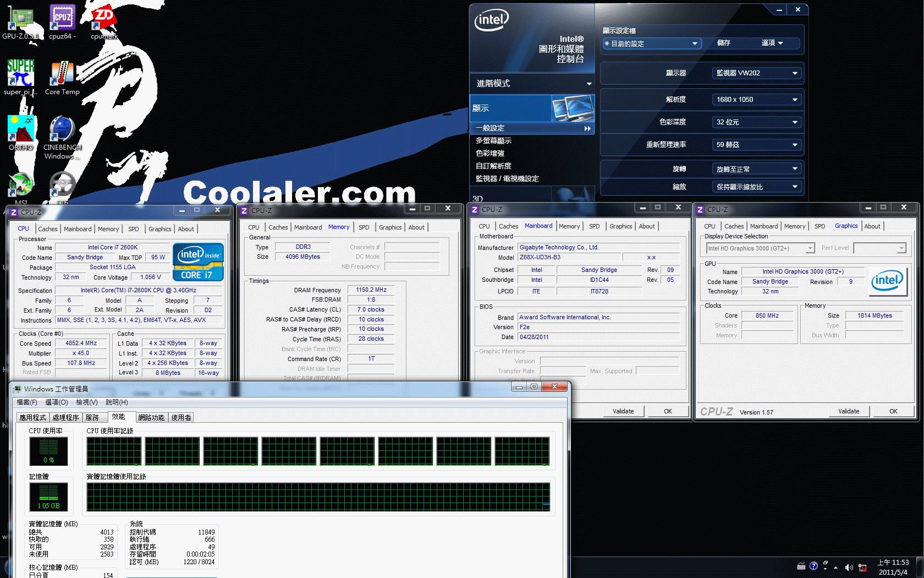Select the cpumark desktop icon
Screen dimensions: 924x578
click(x=104, y=22)
